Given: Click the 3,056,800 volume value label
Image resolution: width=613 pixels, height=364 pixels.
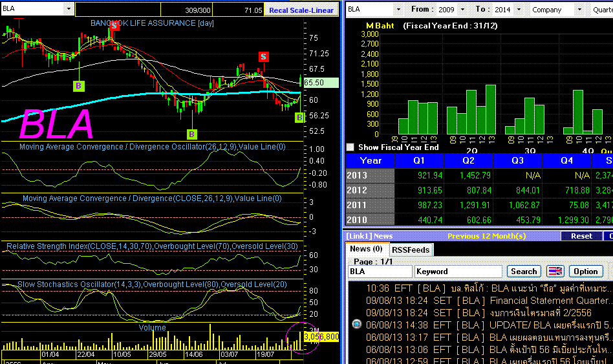Looking at the screenshot, I should click(x=321, y=337).
